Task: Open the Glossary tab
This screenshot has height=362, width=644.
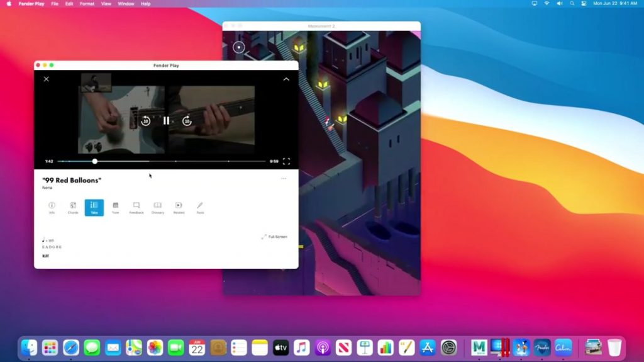Action: point(158,208)
